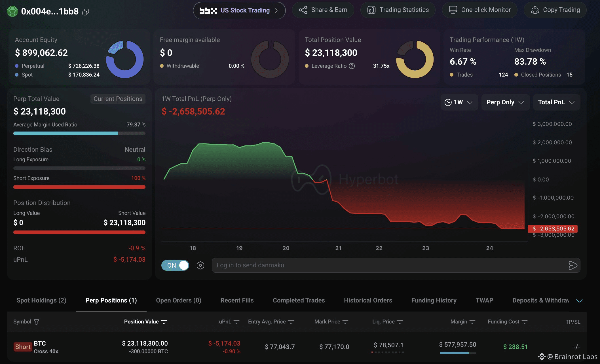Image resolution: width=600 pixels, height=364 pixels.
Task: Sort by Funding Cost icon
Action: click(x=525, y=322)
